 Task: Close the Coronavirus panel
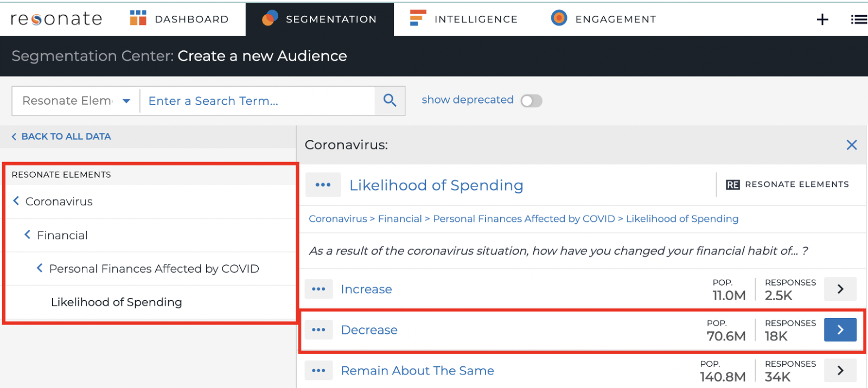pos(852,145)
